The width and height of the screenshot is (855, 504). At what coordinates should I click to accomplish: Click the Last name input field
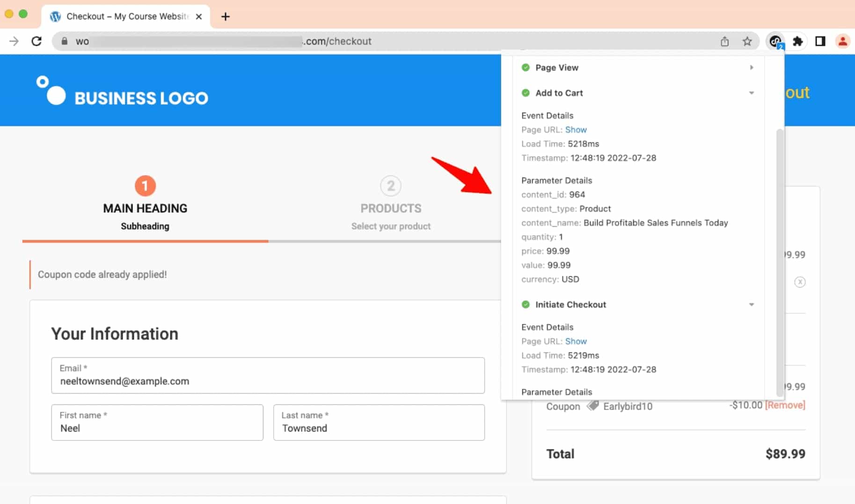pos(379,422)
